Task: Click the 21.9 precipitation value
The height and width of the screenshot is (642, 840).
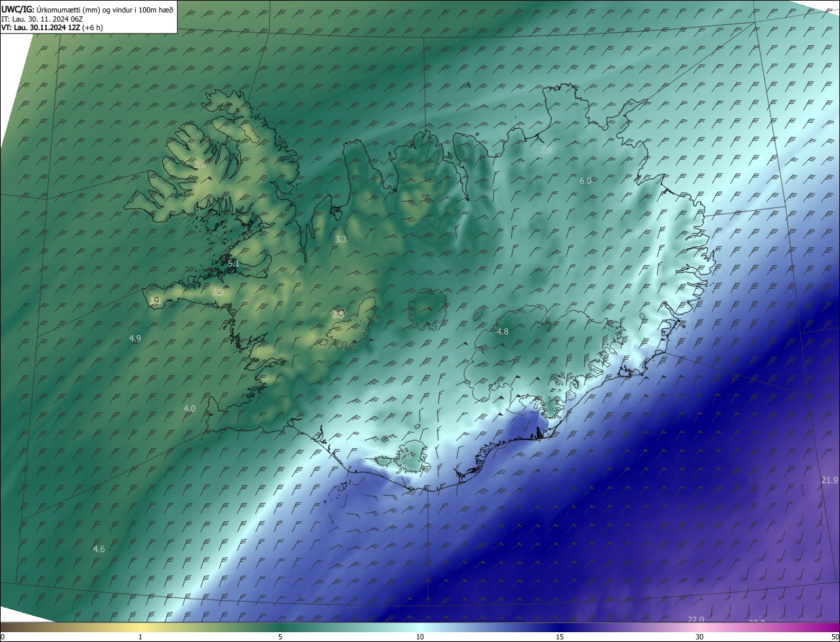Action: (x=829, y=481)
